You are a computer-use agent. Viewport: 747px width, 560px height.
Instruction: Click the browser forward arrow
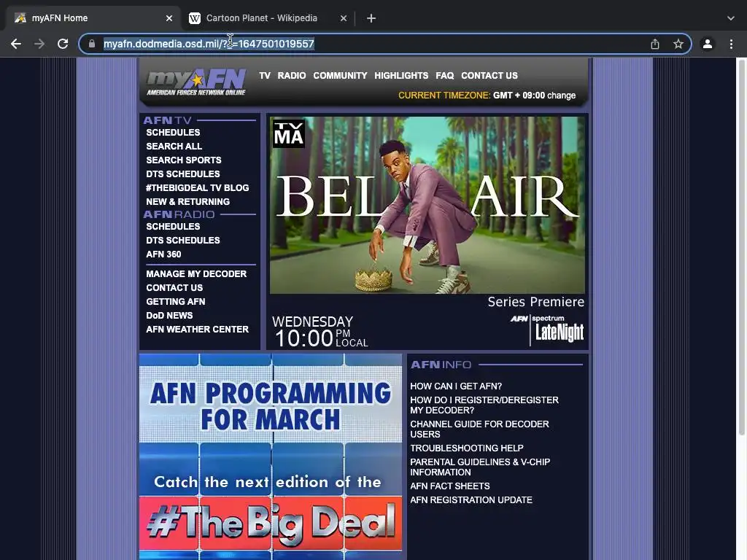click(x=39, y=44)
